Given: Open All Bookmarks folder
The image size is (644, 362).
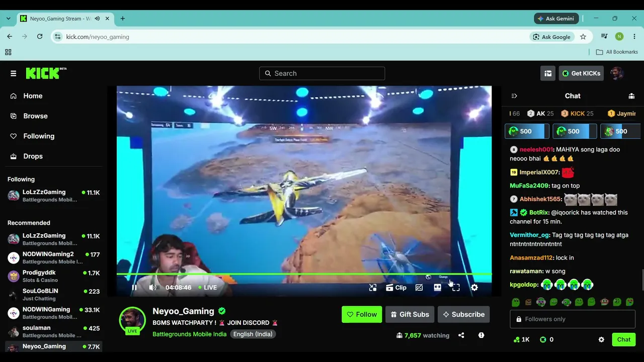Looking at the screenshot, I should (617, 52).
